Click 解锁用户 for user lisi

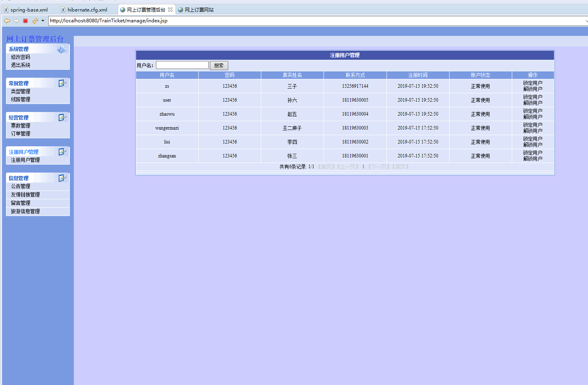click(533, 144)
